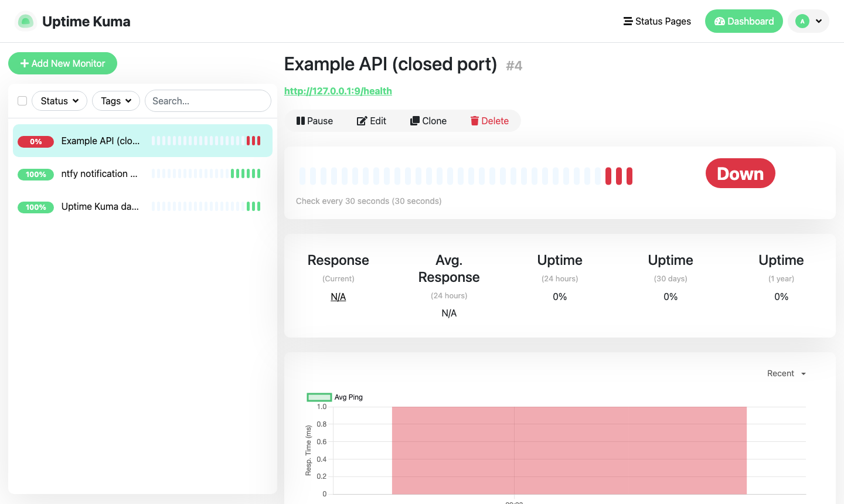844x504 pixels.
Task: Click the 100% badge on Uptime Kuma dashboard
Action: tap(36, 207)
